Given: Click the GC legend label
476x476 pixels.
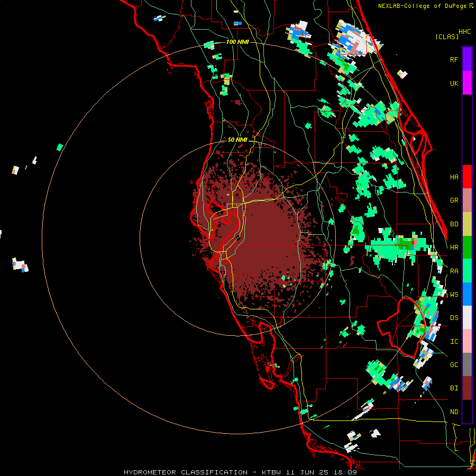Looking at the screenshot, I should pos(454,365).
